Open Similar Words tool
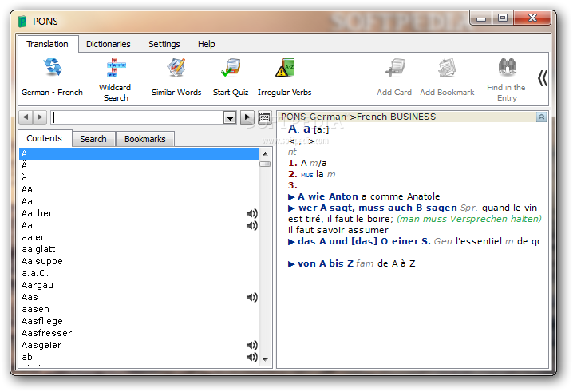 coord(176,77)
